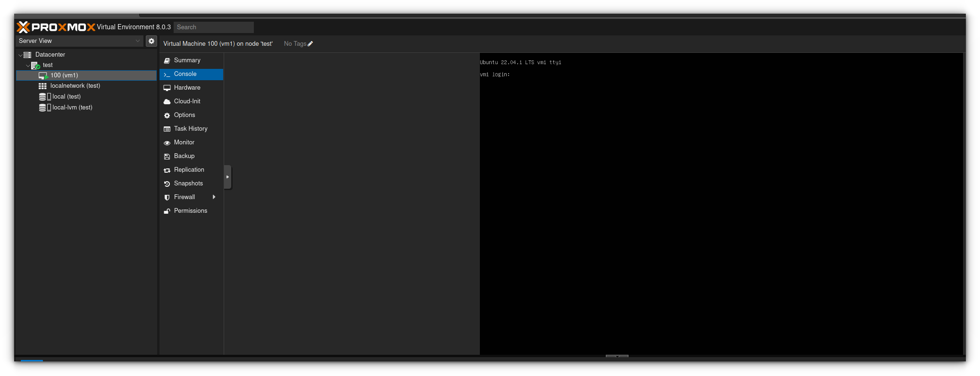The height and width of the screenshot is (376, 980).
Task: Click the Proxmox logo icon
Action: pos(23,27)
